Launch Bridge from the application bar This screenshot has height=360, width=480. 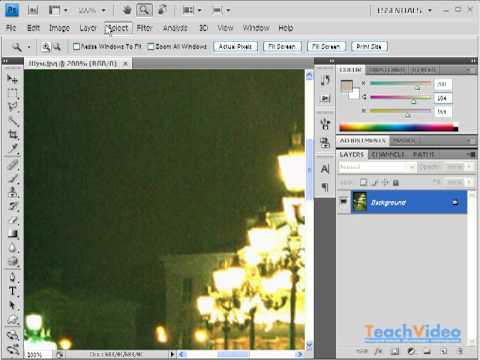tap(33, 11)
